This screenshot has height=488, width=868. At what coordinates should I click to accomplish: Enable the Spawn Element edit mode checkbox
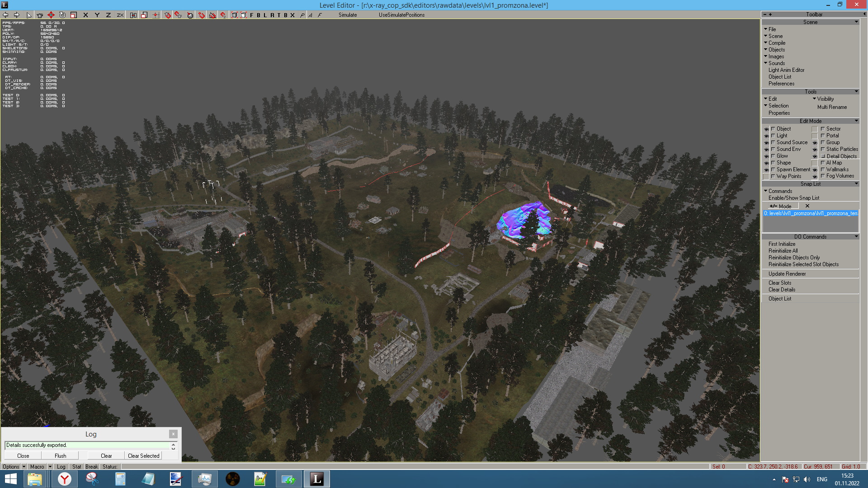click(773, 169)
